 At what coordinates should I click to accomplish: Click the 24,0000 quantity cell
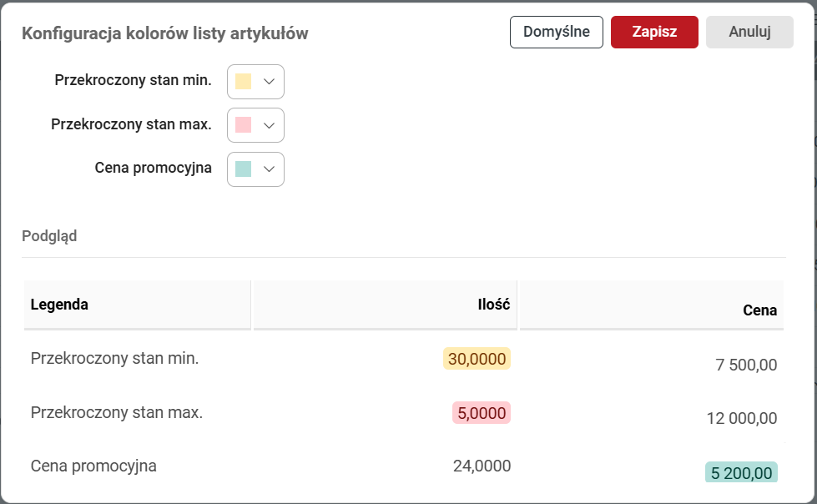point(482,466)
